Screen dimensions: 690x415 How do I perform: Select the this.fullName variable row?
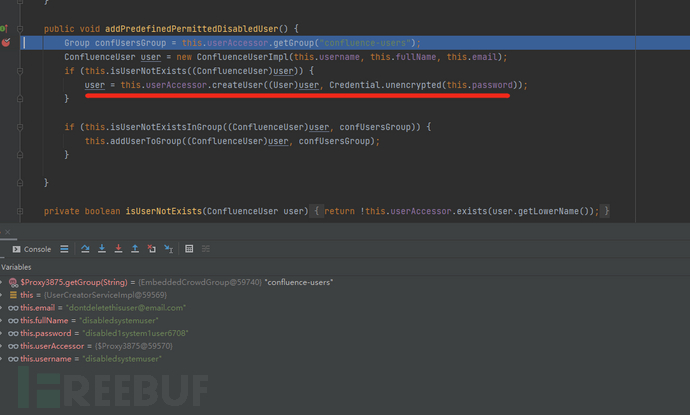[345, 321]
